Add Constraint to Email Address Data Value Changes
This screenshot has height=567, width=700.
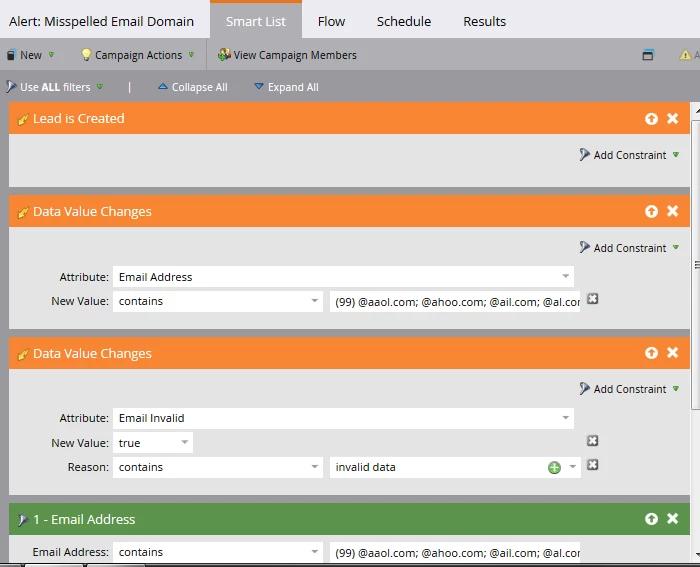pos(629,248)
